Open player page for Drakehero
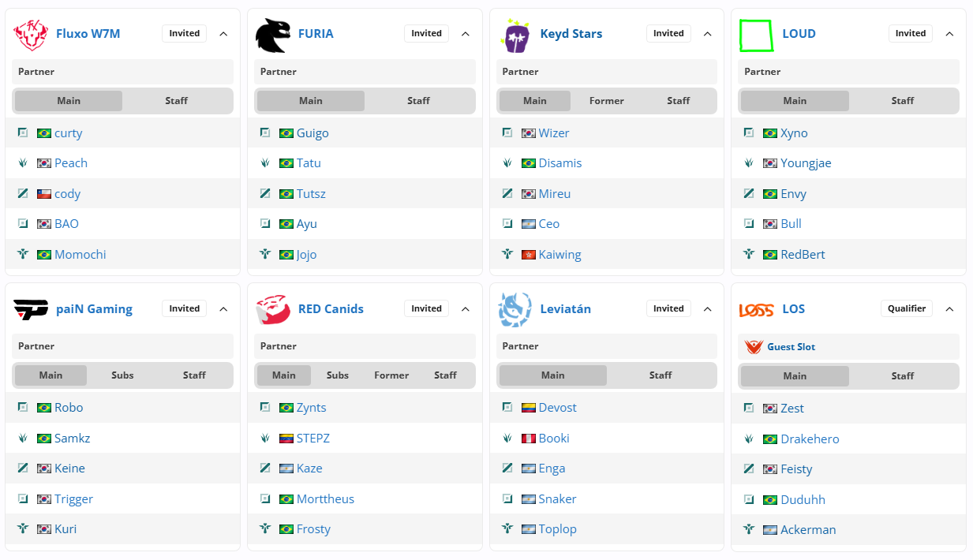This screenshot has height=560, width=973. point(810,439)
